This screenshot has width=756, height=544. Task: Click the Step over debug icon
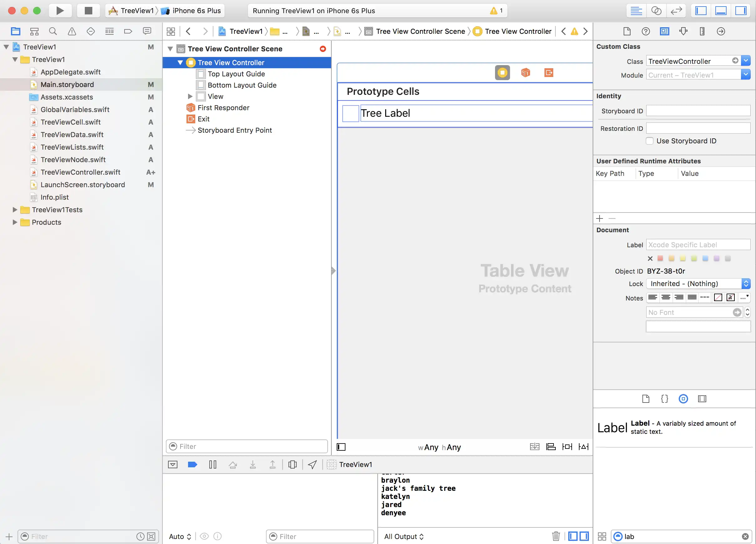tap(233, 464)
